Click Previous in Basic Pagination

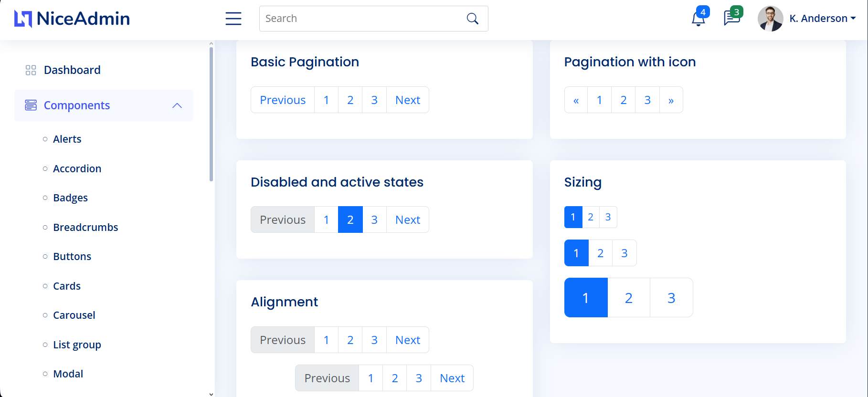tap(283, 100)
